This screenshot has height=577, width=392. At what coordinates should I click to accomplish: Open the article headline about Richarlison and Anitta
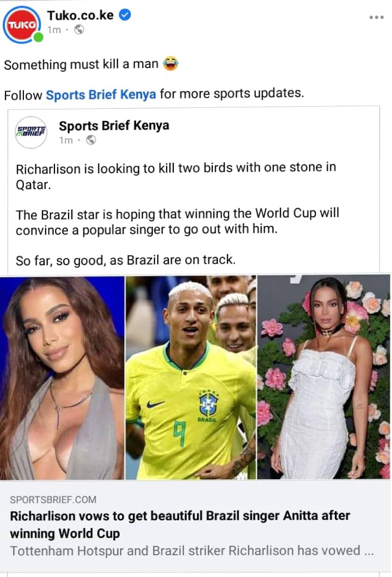[180, 524]
